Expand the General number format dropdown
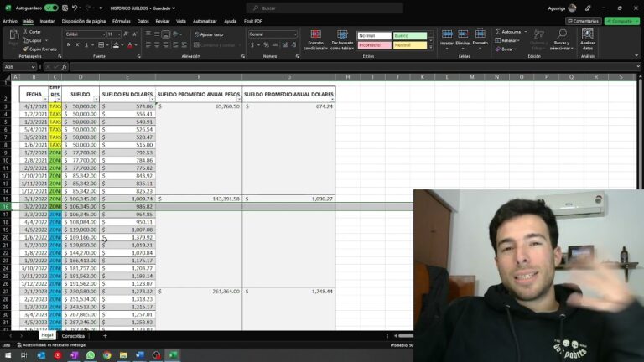The height and width of the screenshot is (362, 644). coord(295,34)
